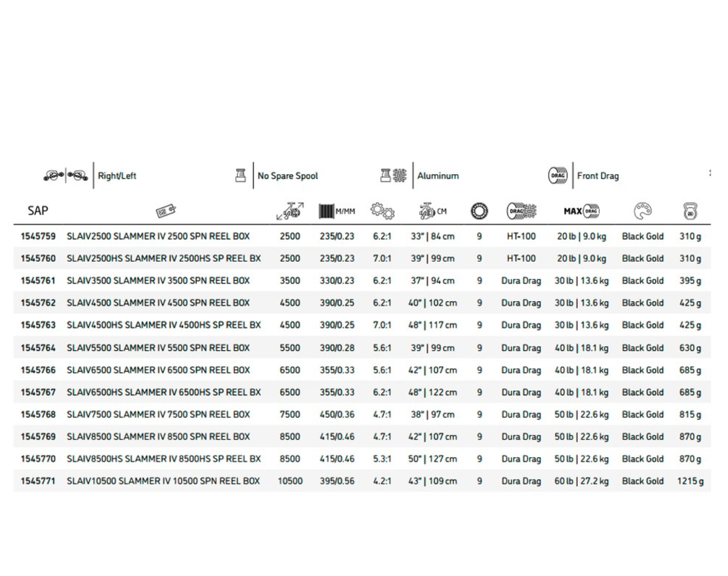
Task: Click SAP number 1545760
Action: pos(38,259)
